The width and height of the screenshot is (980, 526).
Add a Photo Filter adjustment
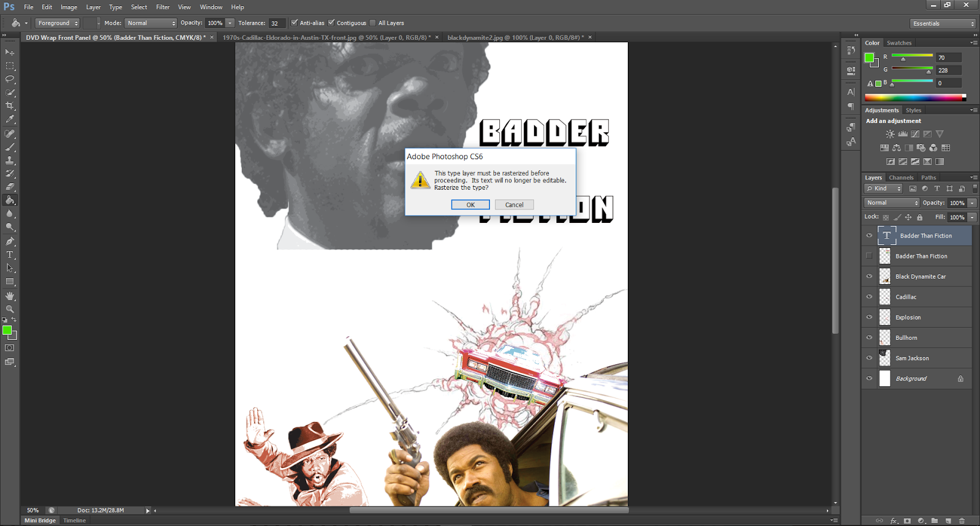921,148
